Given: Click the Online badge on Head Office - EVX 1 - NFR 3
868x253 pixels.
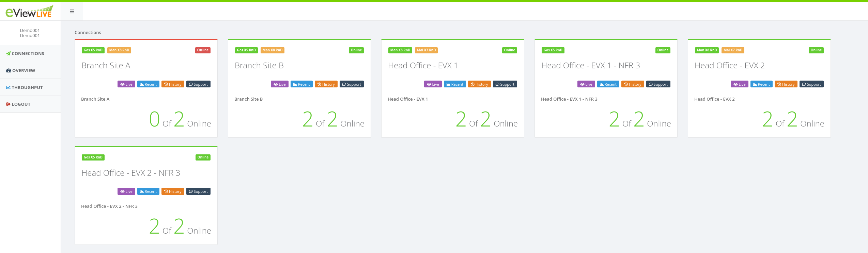Looking at the screenshot, I should click(663, 50).
